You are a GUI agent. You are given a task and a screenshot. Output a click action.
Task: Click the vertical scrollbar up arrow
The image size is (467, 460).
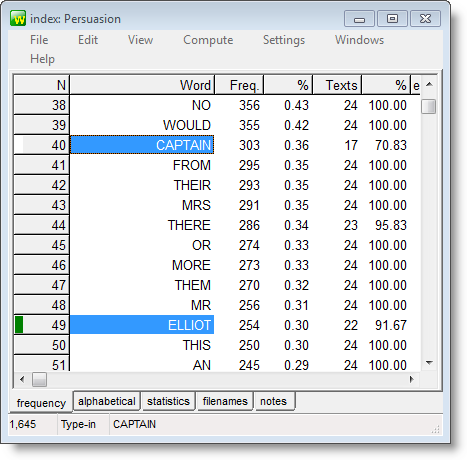pos(429,84)
